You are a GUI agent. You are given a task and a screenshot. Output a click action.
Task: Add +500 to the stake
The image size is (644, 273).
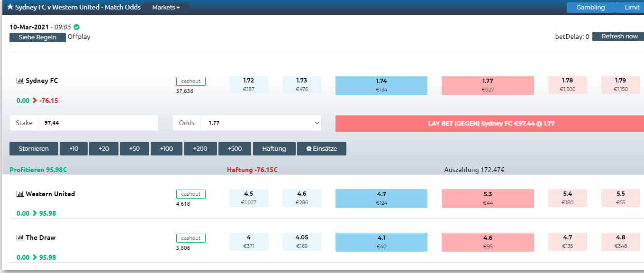click(x=235, y=149)
